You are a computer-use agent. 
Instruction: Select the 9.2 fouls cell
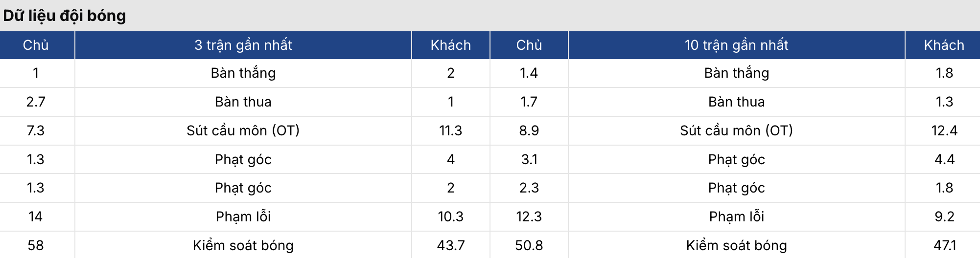click(944, 216)
